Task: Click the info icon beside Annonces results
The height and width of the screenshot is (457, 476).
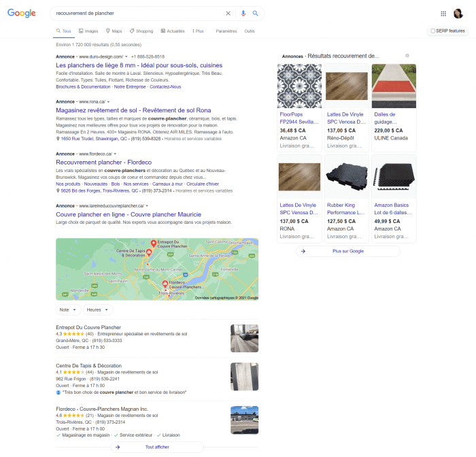Action: tap(407, 56)
